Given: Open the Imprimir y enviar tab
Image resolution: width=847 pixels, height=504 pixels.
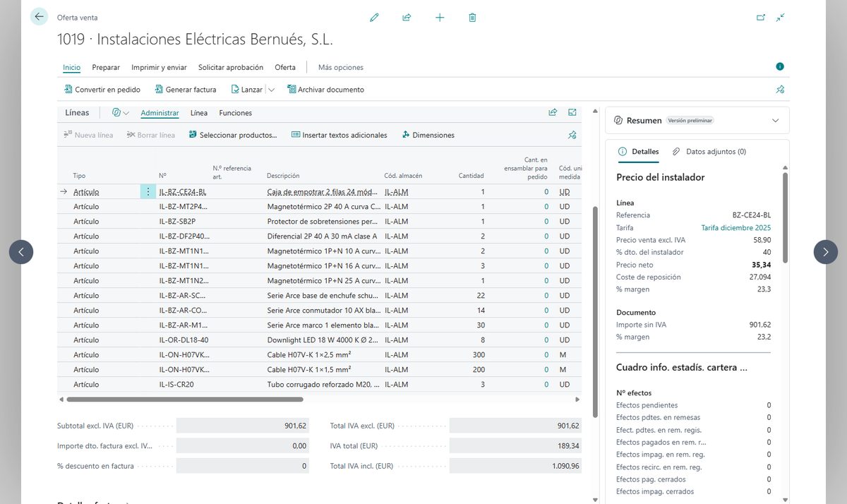Looking at the screenshot, I should point(159,68).
